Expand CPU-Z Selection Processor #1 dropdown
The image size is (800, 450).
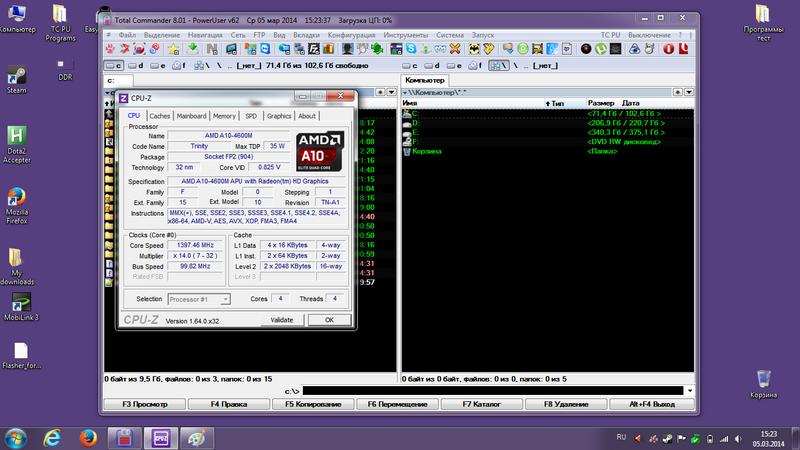(225, 299)
